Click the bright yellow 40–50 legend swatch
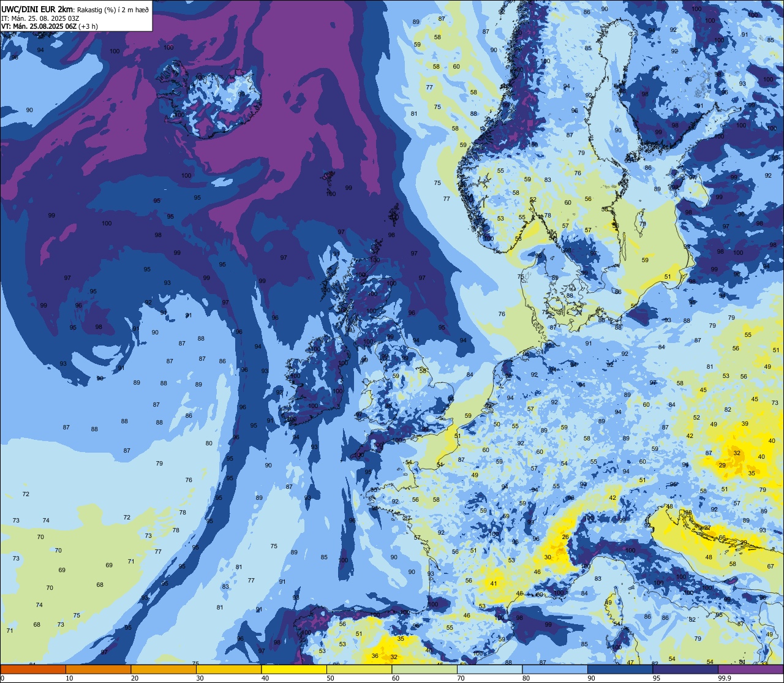The width and height of the screenshot is (784, 683). (x=294, y=670)
